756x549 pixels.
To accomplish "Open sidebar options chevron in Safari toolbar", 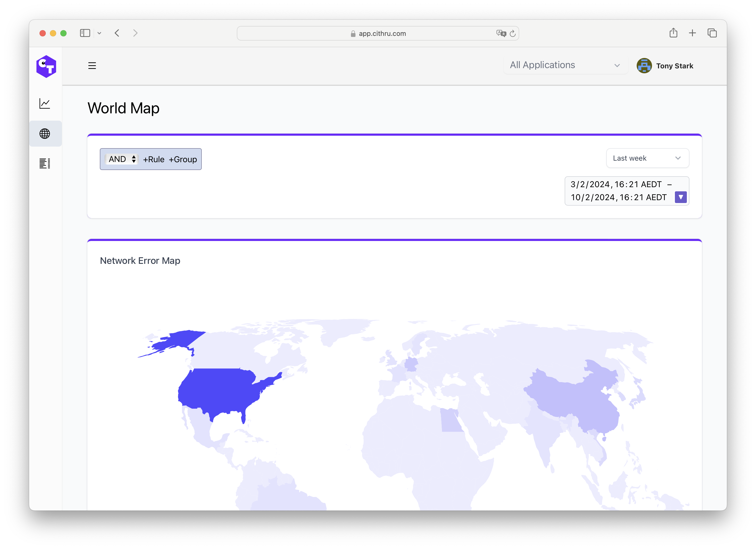I will tap(99, 33).
